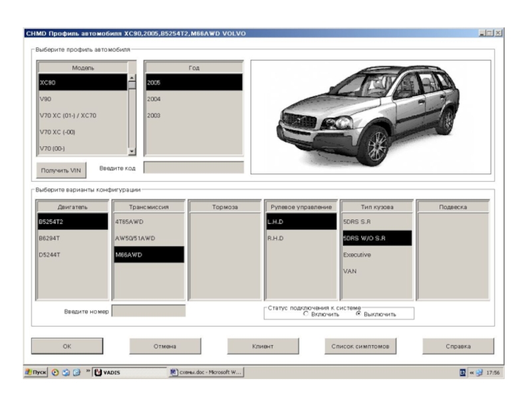Click the language indicator tray icon
Image resolution: width=532 pixels, height=399 pixels.
tap(462, 372)
